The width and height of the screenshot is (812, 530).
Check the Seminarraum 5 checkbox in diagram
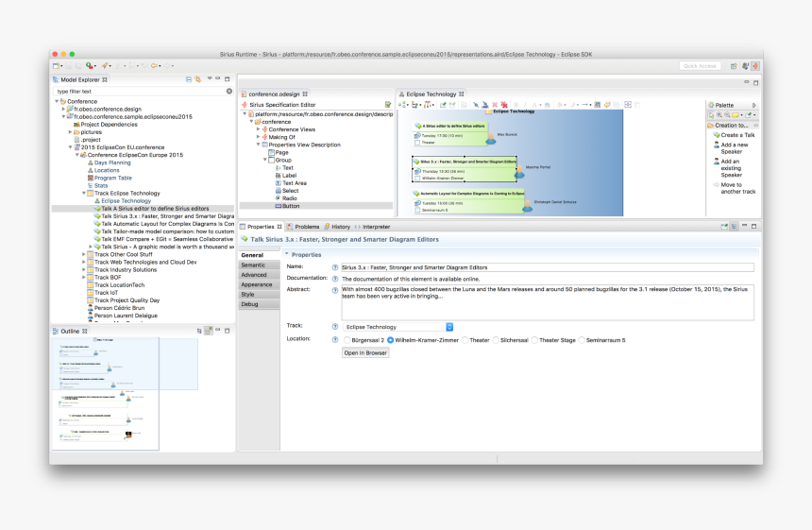pos(417,211)
